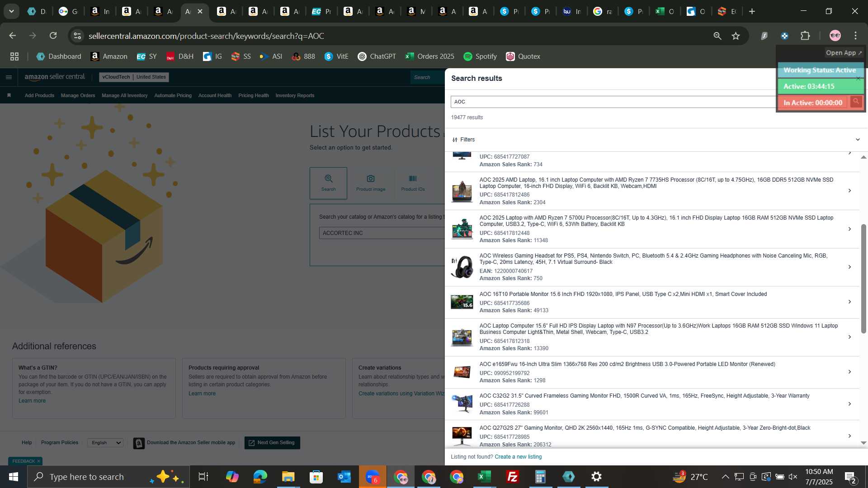868x488 pixels.
Task: Open Windows Settings gear in taskbar
Action: 596,477
